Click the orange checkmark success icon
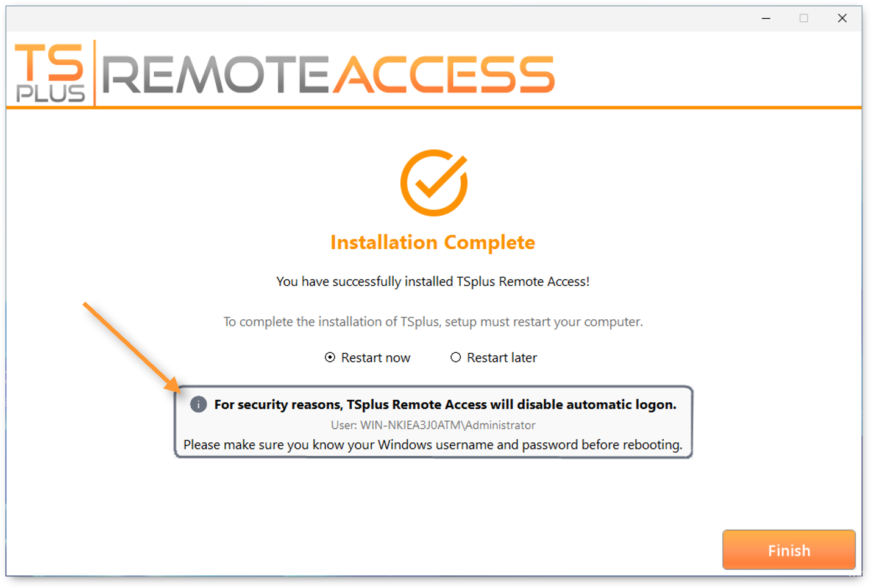Screen dimensions: 871x588 pos(434,183)
